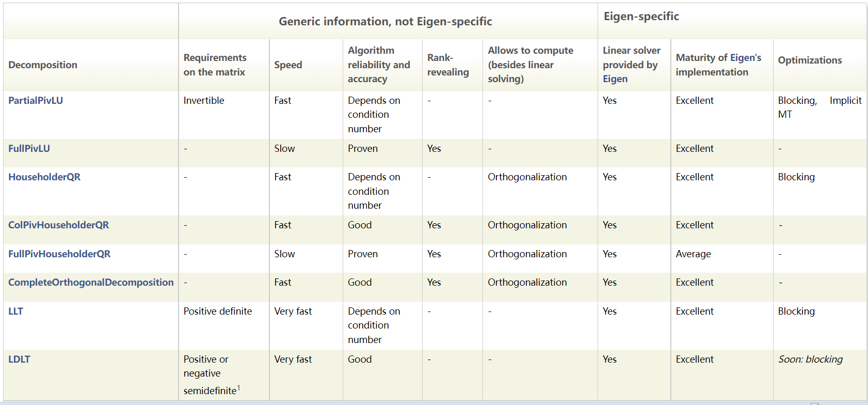Click the FullPivHouseholderQR link
Image resolution: width=868 pixels, height=405 pixels.
click(59, 254)
